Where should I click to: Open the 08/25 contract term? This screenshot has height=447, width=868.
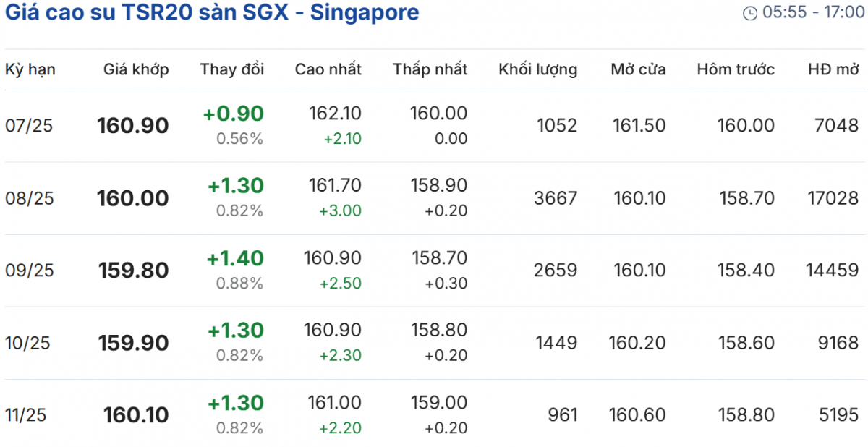click(29, 198)
